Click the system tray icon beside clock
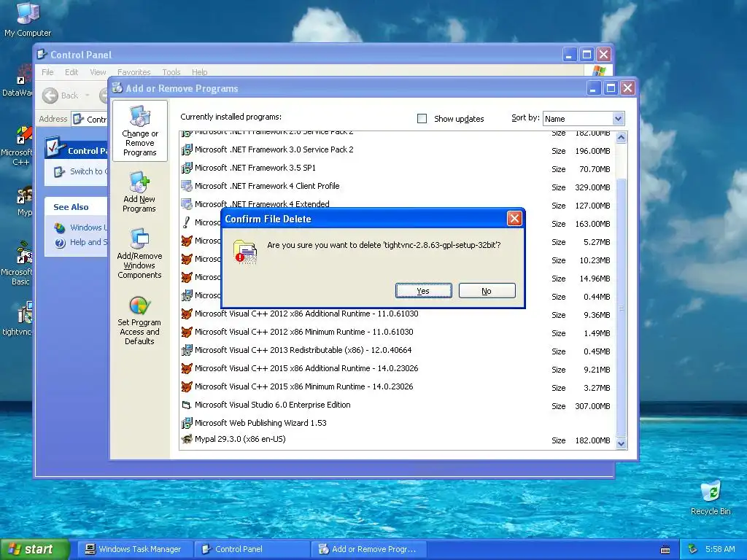Viewport: 747px width, 560px height. tap(693, 549)
